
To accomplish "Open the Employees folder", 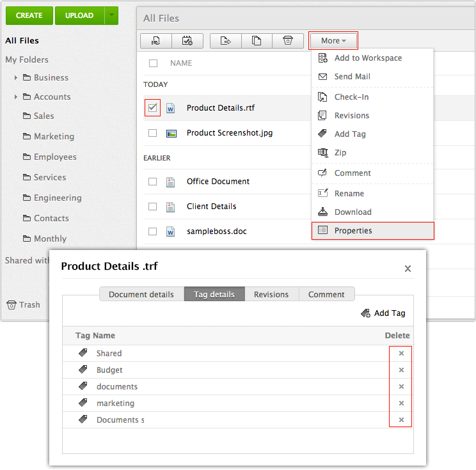I will (x=50, y=157).
